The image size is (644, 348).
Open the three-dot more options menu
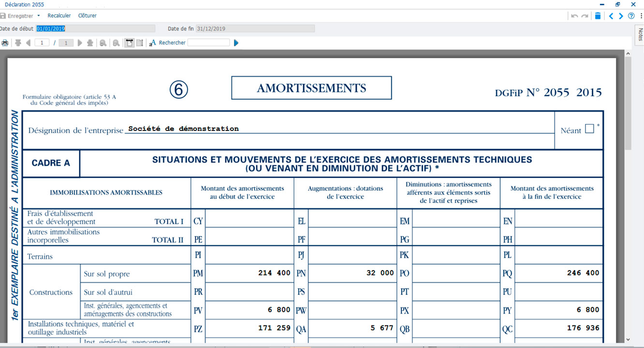pos(641,16)
